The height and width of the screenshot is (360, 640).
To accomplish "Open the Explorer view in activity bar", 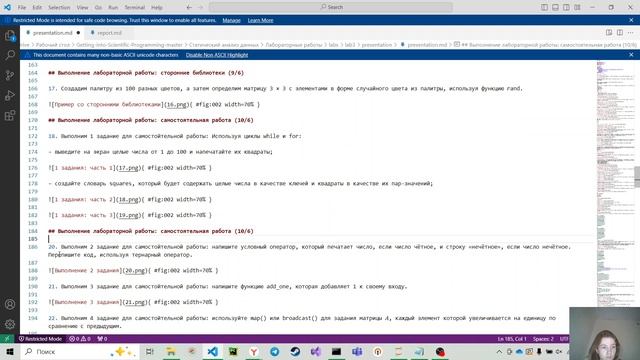I will click(x=10, y=36).
